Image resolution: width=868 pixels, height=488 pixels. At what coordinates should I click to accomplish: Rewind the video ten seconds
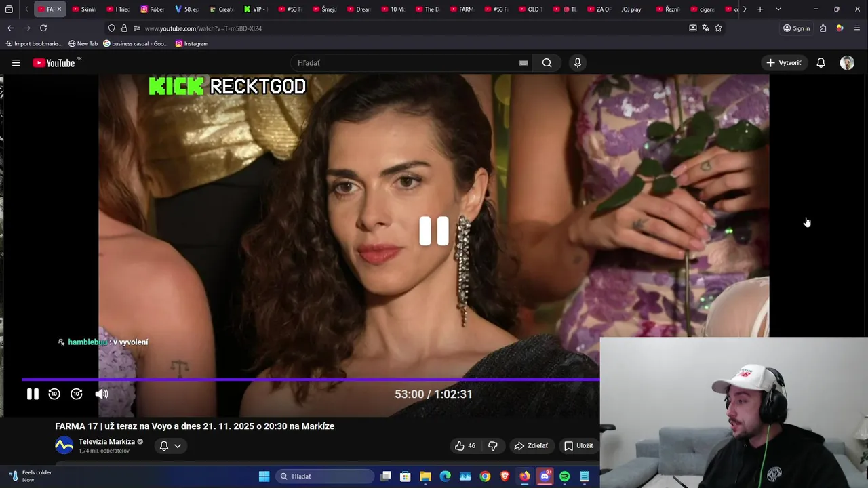54,394
